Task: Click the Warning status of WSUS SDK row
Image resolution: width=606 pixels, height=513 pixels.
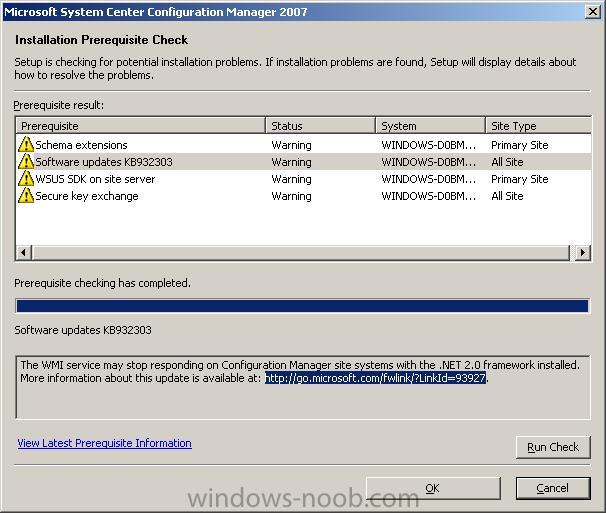Action: pyautogui.click(x=291, y=179)
